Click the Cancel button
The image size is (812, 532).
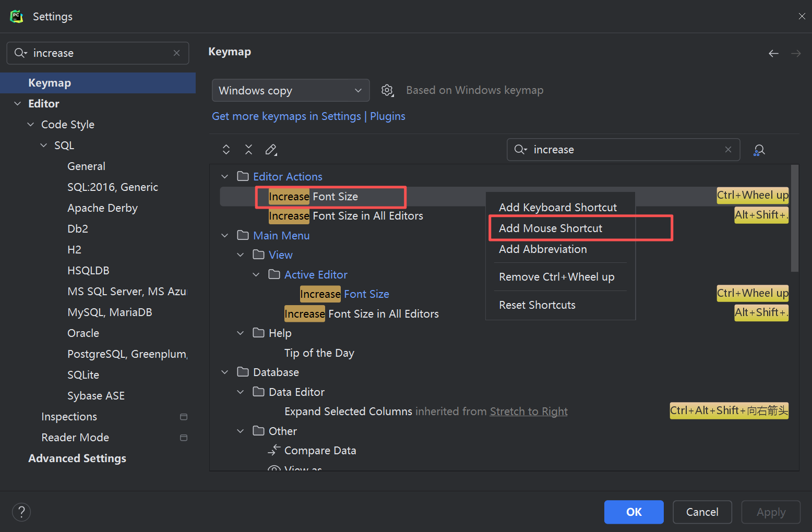pyautogui.click(x=702, y=512)
